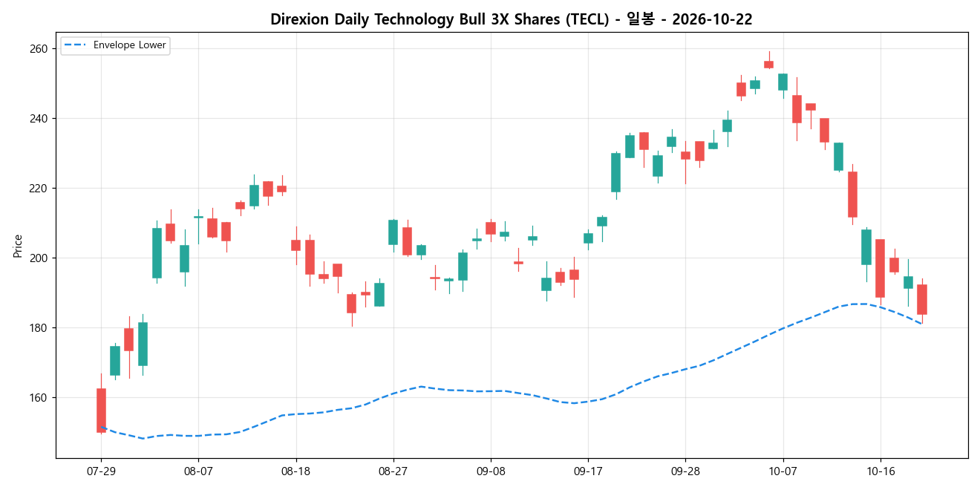Click the x-axis date label 08-18
The width and height of the screenshot is (980, 490).
(x=295, y=471)
